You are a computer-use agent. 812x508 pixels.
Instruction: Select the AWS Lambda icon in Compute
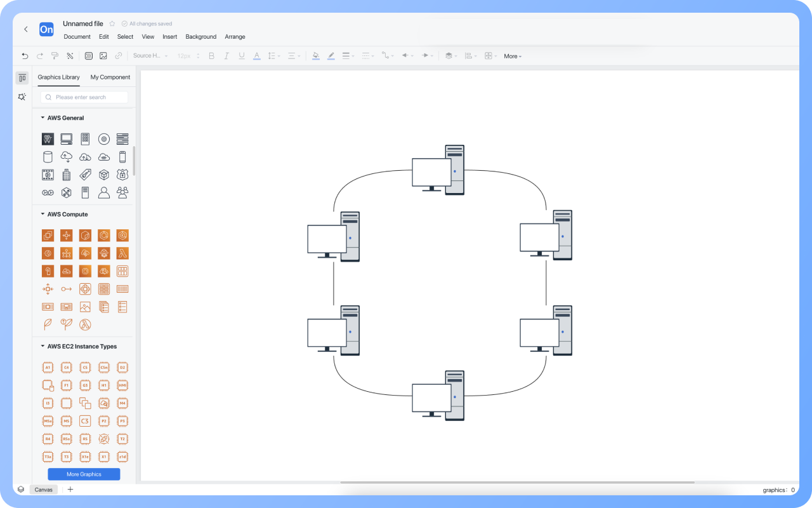point(122,253)
